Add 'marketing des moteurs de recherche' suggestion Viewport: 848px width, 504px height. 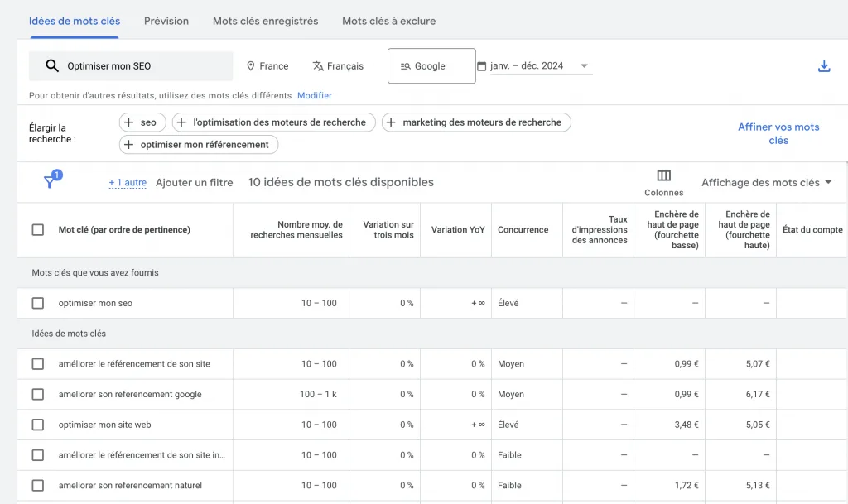click(x=476, y=122)
